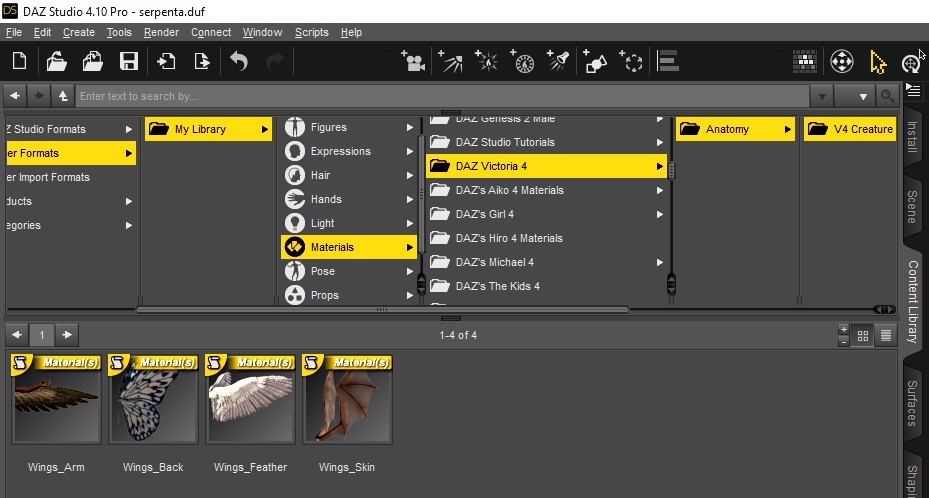This screenshot has width=929, height=498.
Task: Navigate up one folder level
Action: tap(62, 95)
